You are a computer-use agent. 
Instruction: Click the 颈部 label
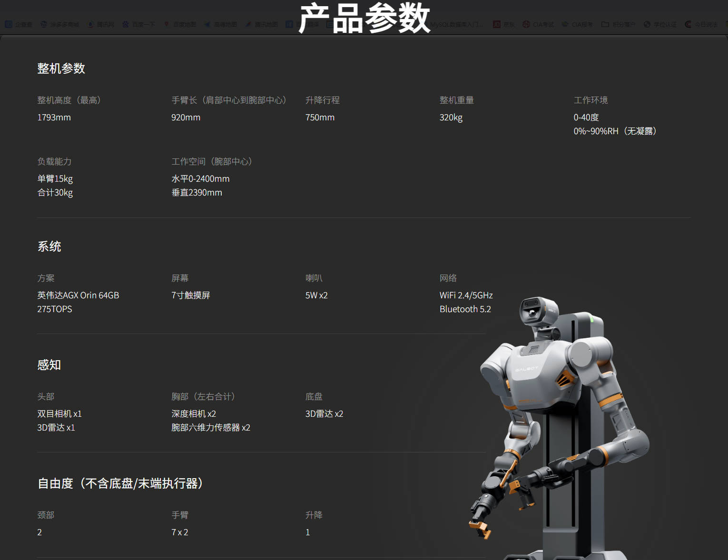pos(46,515)
